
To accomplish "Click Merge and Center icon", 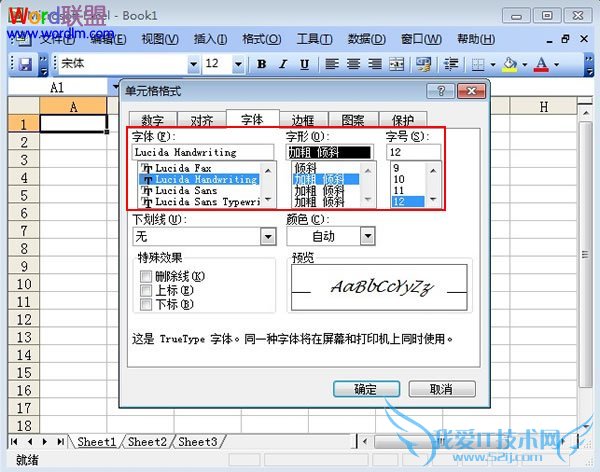I will tap(396, 64).
